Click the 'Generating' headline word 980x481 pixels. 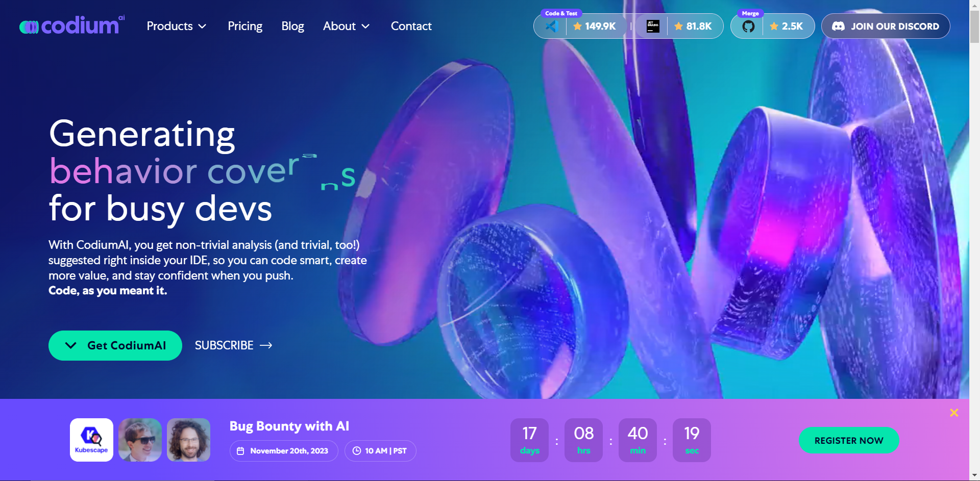coord(142,135)
